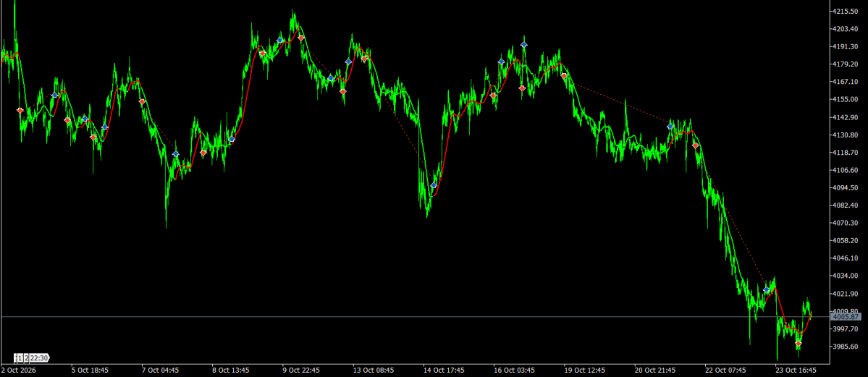Click the red sell arrow starting the 22 Oct drop
The image size is (868, 377).
point(695,146)
